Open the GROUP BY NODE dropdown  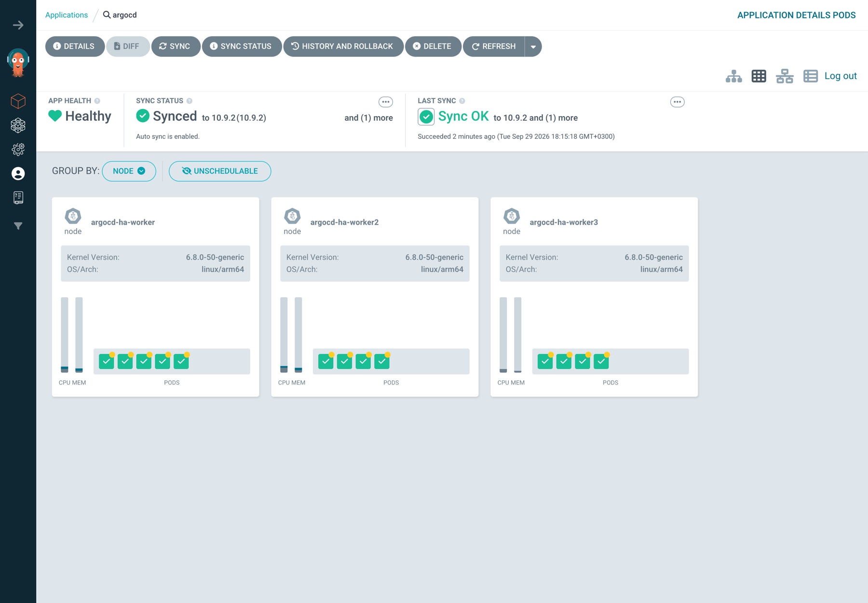[129, 171]
